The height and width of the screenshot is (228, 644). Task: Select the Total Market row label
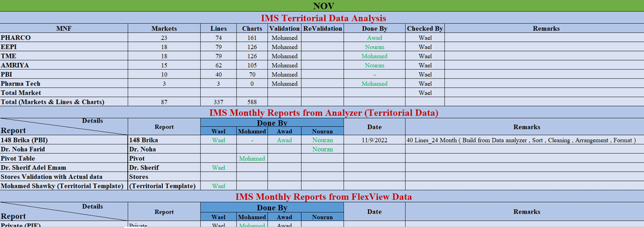(x=64, y=93)
